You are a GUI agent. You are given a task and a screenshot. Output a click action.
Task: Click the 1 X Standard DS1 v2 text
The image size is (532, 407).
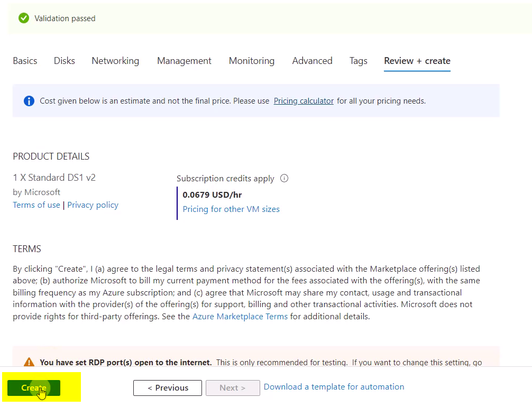pos(54,178)
